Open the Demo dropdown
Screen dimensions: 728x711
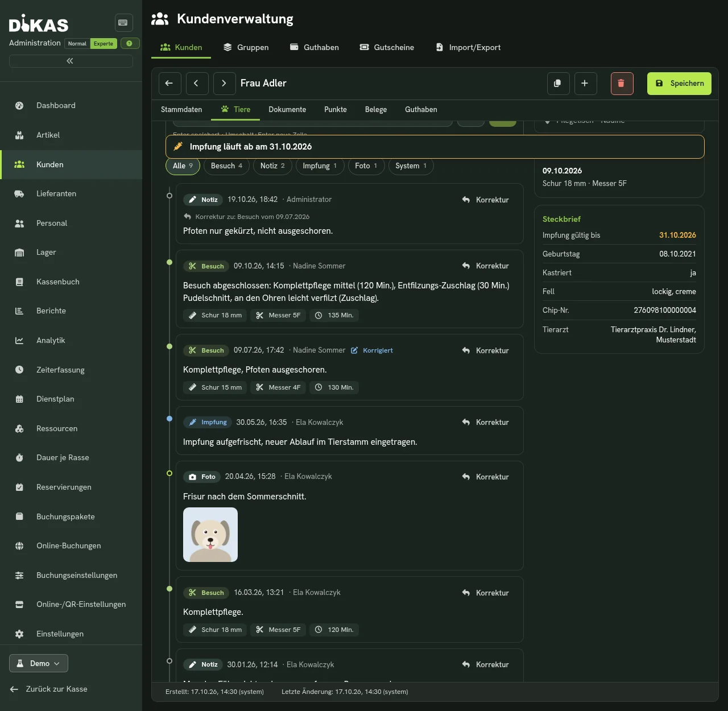(x=39, y=663)
